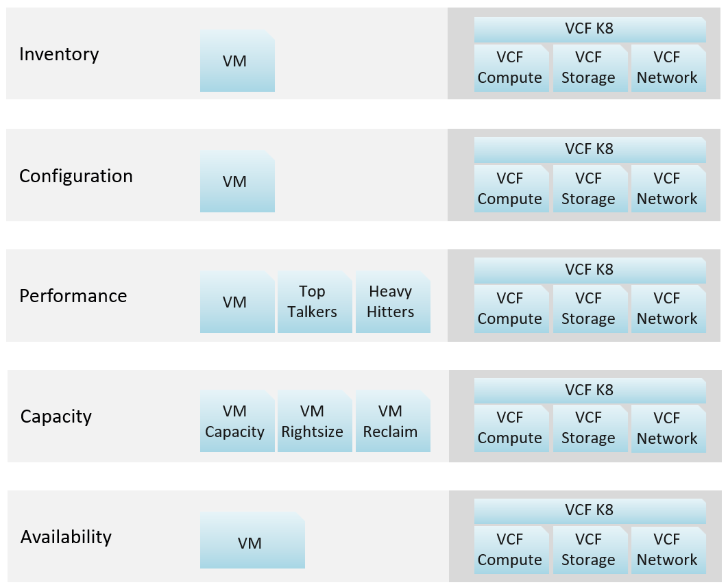This screenshot has height=587, width=728.
Task: Click the VM box in Configuration row
Action: 237,182
